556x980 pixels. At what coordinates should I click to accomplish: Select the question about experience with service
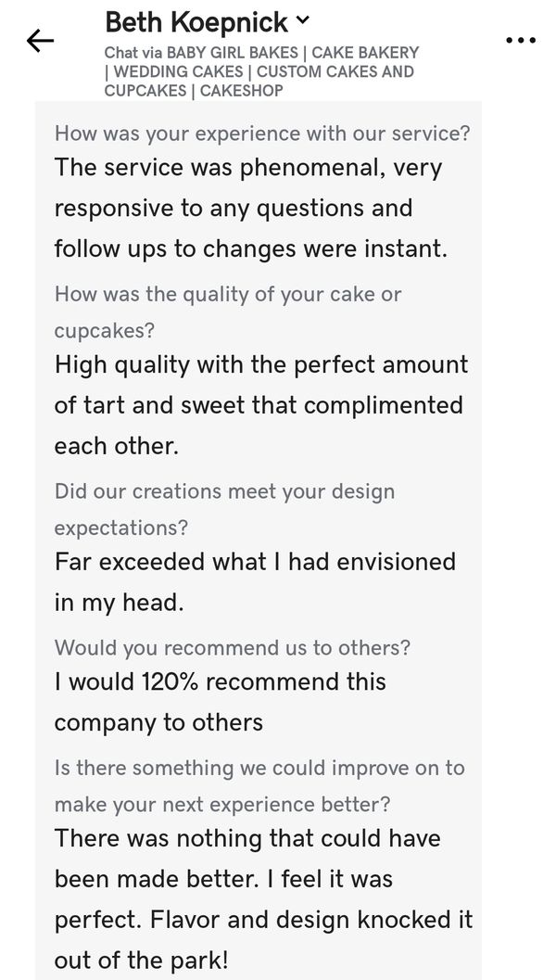click(x=262, y=133)
